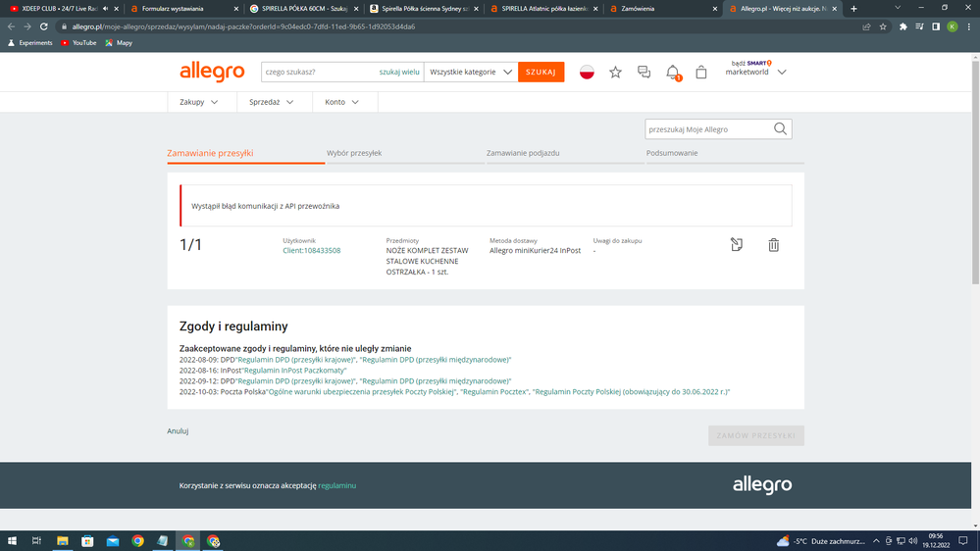Open Chrome tab search chevron

(x=898, y=8)
